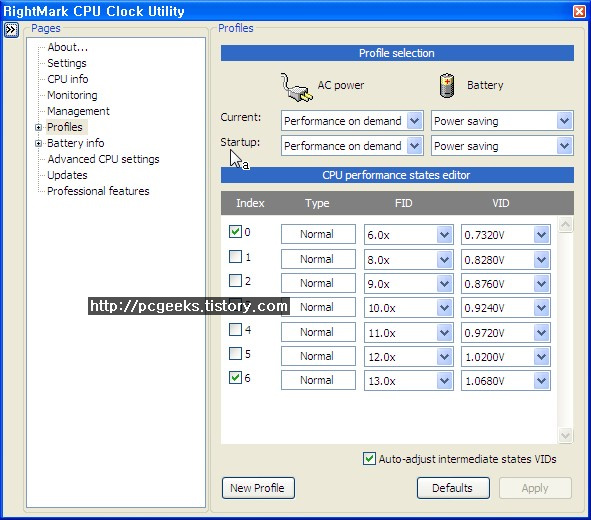The width and height of the screenshot is (591, 520).
Task: Open Battery Startup profile dropdown
Action: click(564, 146)
